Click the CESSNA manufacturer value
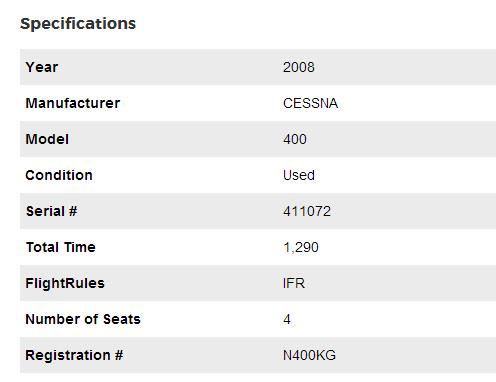 click(310, 103)
